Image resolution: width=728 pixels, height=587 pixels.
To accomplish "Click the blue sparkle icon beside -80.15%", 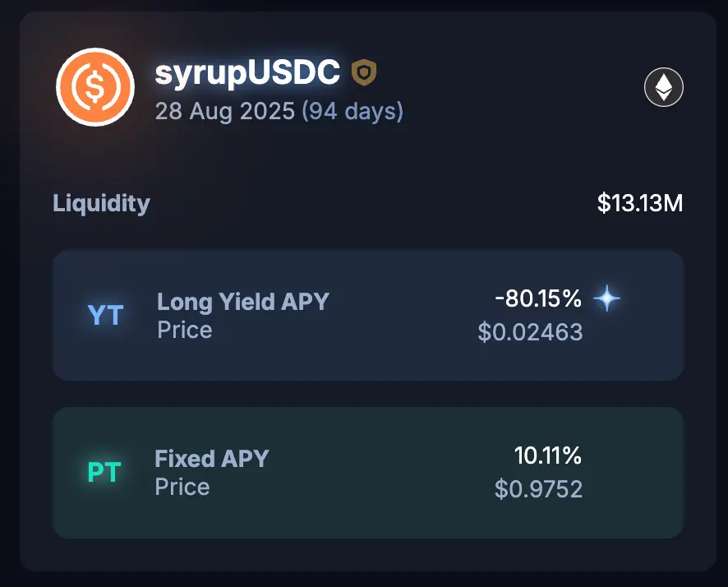I will coord(607,299).
